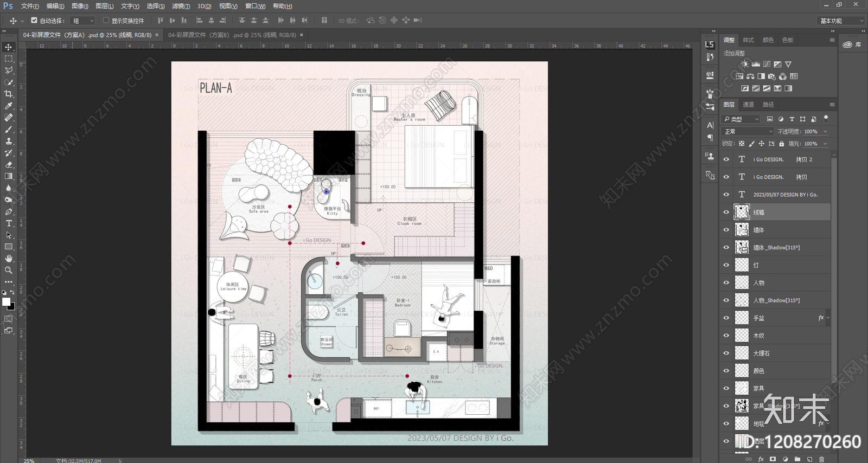
Task: Toggle visibility of the 灯 layer
Action: (x=726, y=265)
